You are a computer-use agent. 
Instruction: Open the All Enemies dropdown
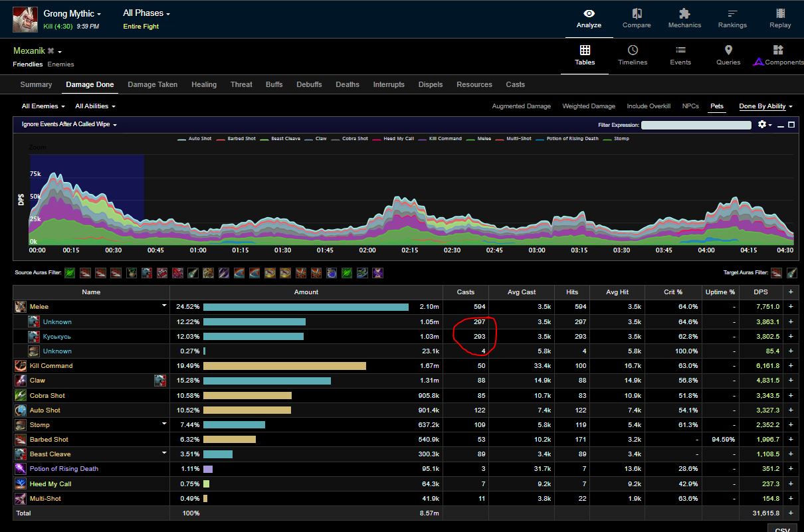(x=43, y=106)
